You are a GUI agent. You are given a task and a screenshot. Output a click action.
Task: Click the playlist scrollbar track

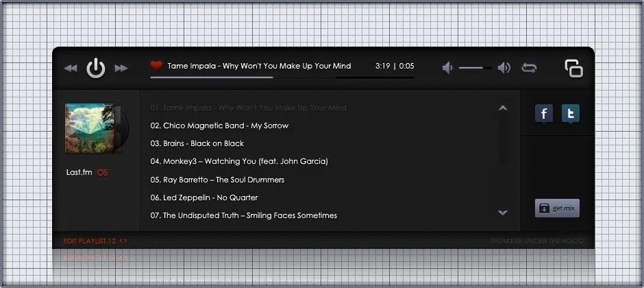coord(503,160)
